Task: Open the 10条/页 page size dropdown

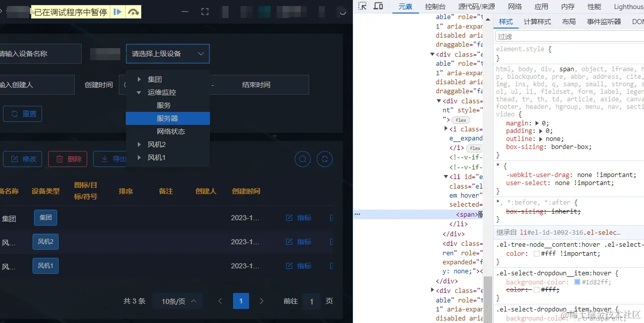Action: pos(178,301)
